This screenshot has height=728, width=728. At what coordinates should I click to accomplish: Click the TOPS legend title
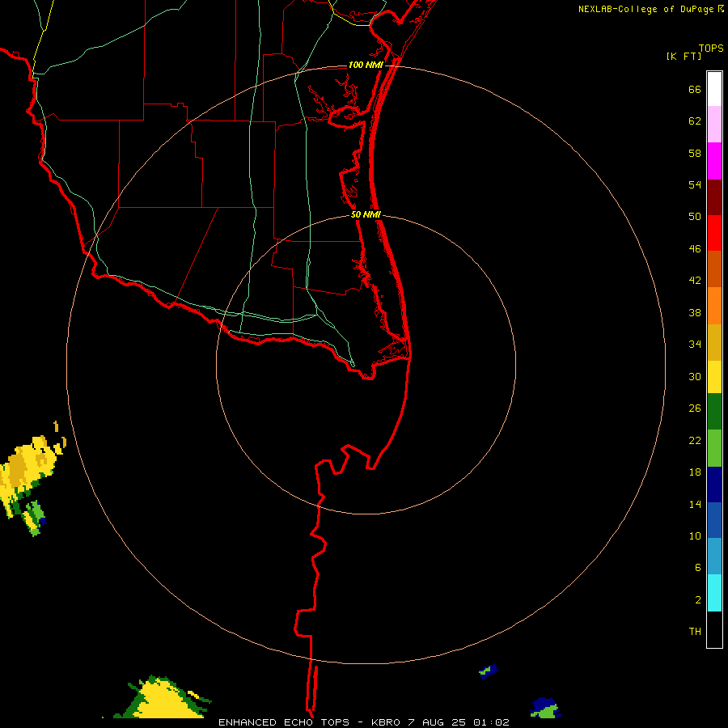(711, 49)
